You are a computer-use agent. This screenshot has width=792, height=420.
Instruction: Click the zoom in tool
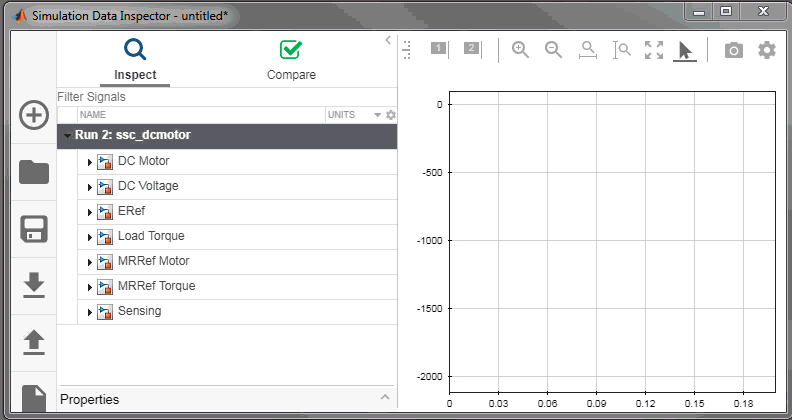(x=520, y=50)
